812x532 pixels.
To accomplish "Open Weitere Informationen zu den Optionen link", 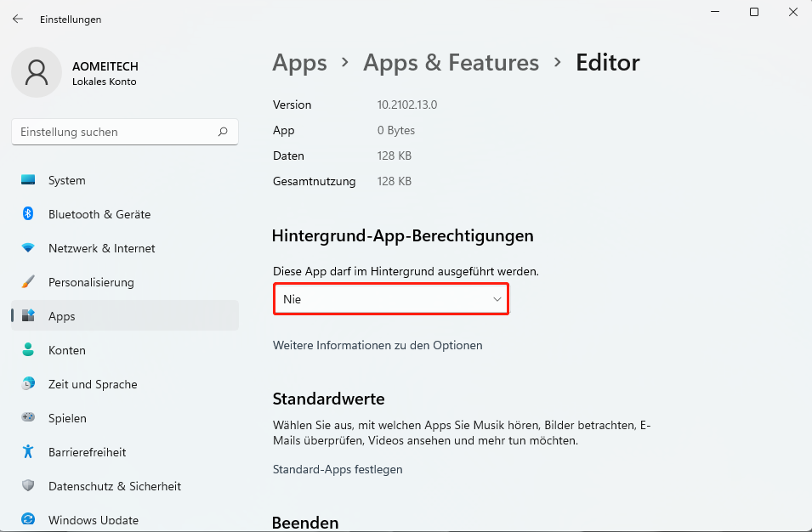I will [x=378, y=346].
